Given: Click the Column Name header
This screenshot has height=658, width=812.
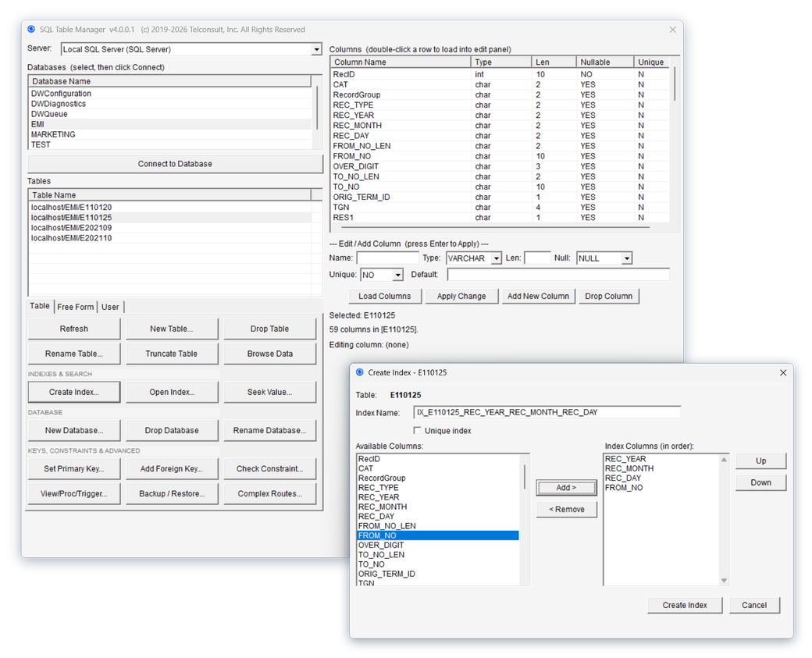Looking at the screenshot, I should tap(401, 62).
